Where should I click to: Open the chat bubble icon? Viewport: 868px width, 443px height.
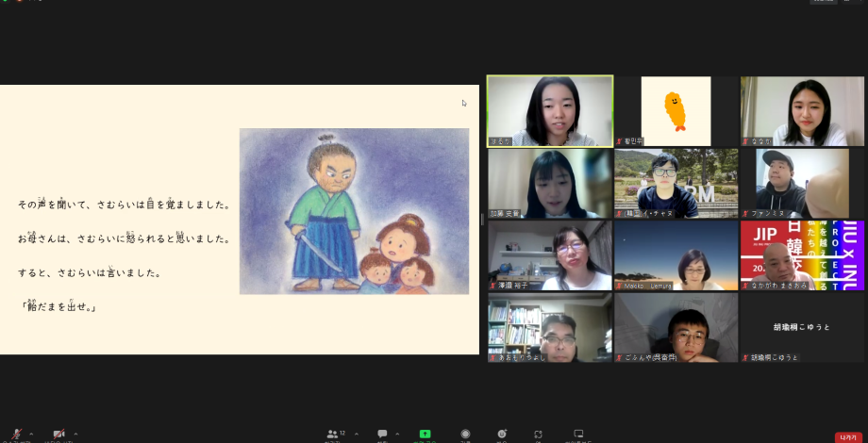[383, 434]
